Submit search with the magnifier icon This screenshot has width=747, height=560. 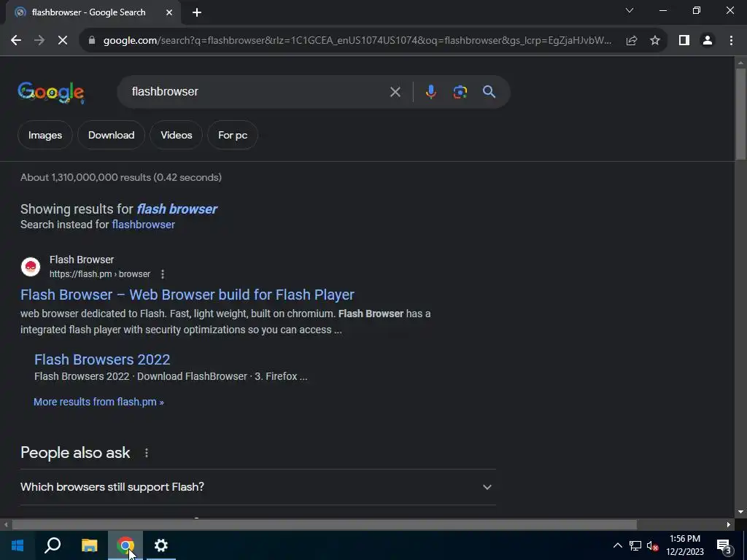coord(489,92)
